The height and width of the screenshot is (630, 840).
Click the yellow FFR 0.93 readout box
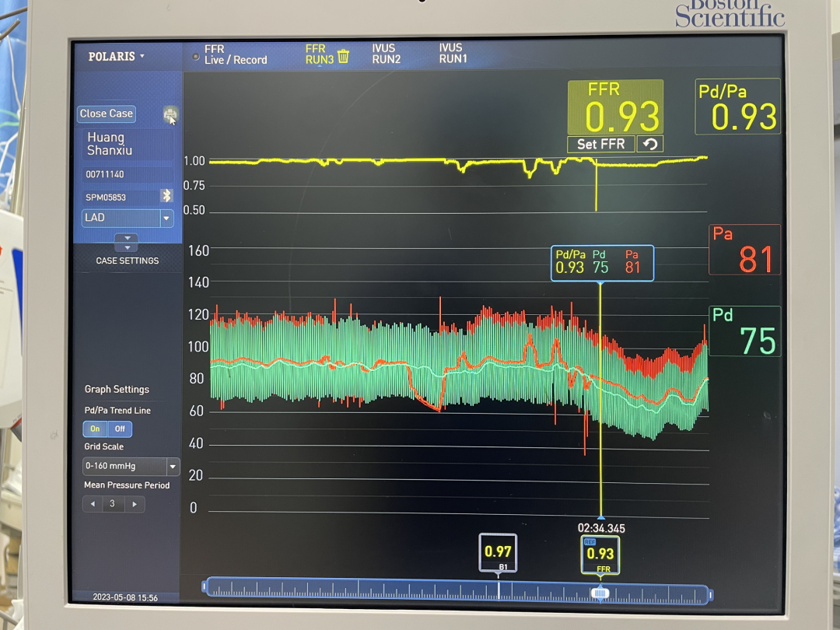pos(615,107)
